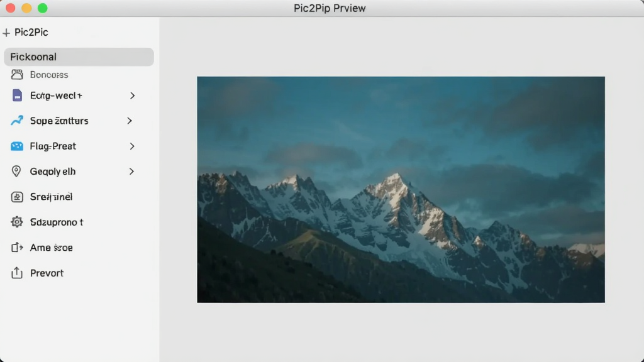
Task: Open the Sdzuprono t sidebar entry
Action: 57,222
